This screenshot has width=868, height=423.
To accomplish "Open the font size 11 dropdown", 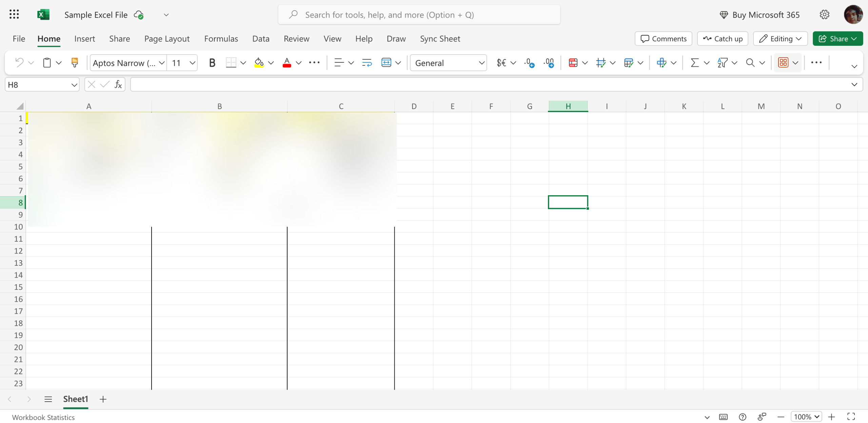I will coord(192,63).
